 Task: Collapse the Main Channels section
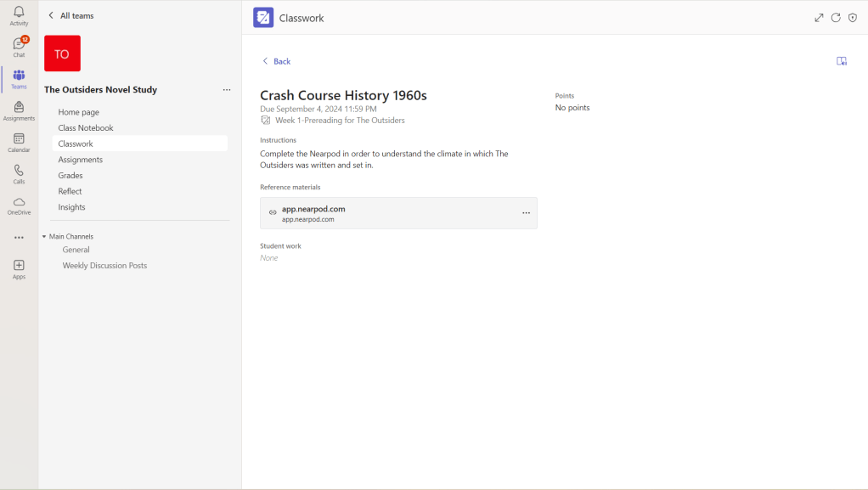pos(44,237)
